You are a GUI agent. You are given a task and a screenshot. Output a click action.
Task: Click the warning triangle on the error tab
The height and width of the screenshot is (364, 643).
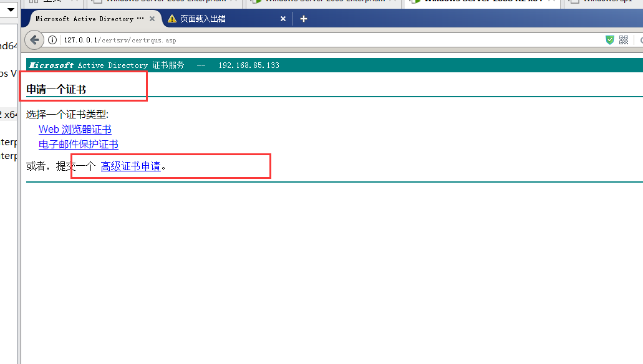173,19
